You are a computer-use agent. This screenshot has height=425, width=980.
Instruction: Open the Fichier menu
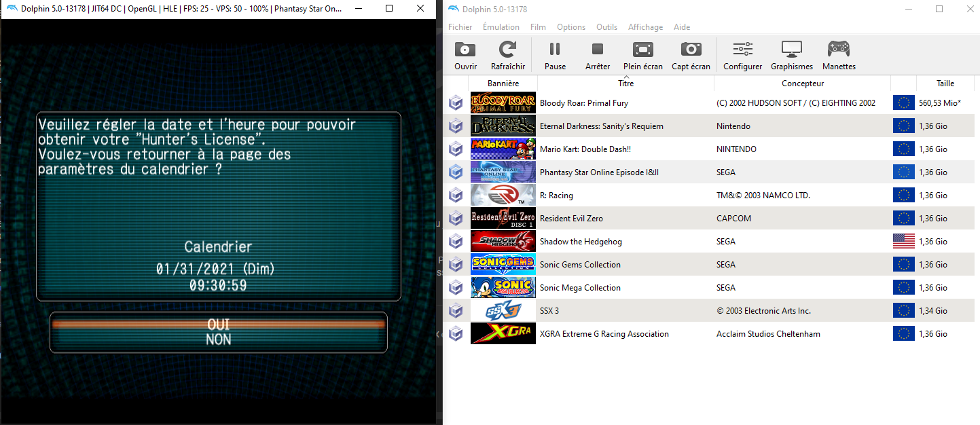click(460, 27)
